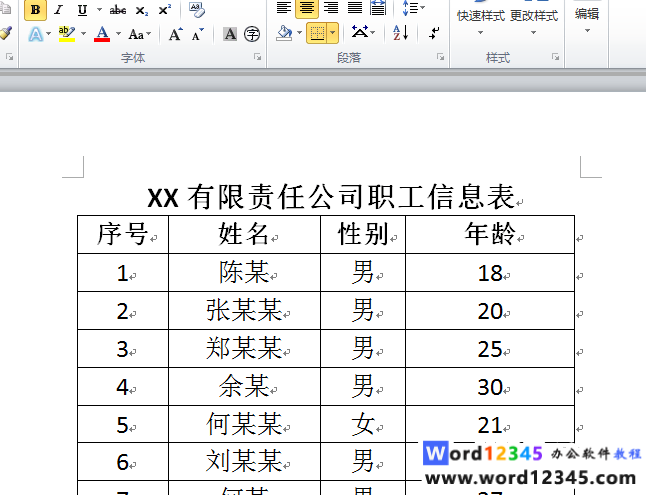Toggle character shading icon

coord(230,34)
